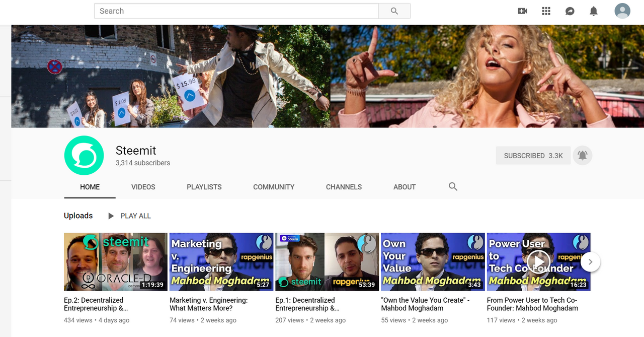Open Marketing v. Engineering video thumbnail
This screenshot has height=337, width=644.
(x=221, y=262)
